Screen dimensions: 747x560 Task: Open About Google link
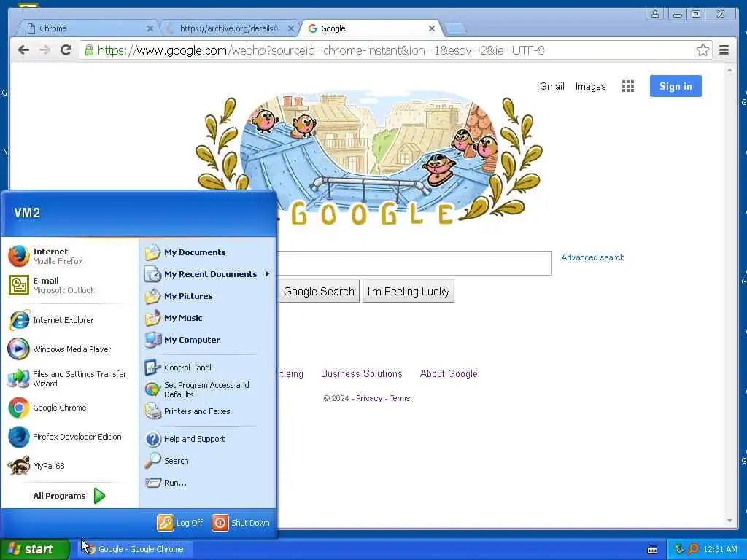449,374
